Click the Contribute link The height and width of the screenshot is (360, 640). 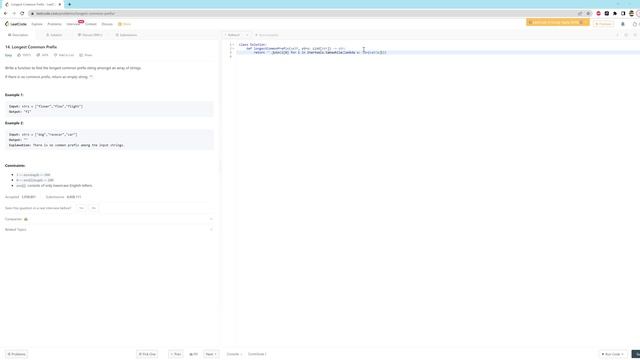click(x=257, y=354)
